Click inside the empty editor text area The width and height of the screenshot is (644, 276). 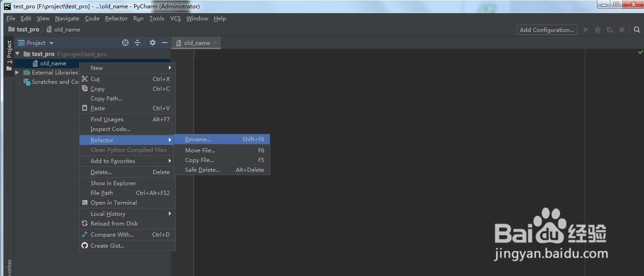tap(389, 162)
